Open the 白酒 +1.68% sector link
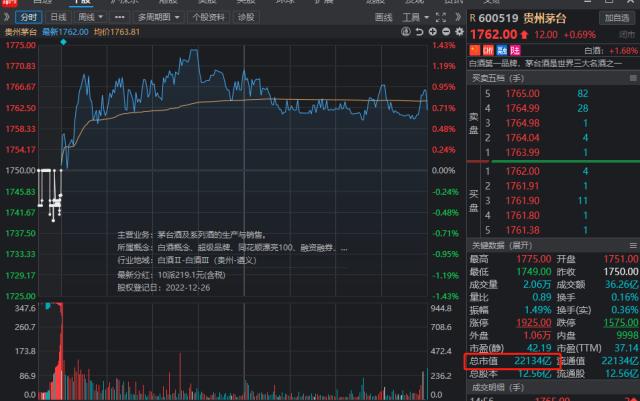This screenshot has width=640, height=401. (611, 51)
